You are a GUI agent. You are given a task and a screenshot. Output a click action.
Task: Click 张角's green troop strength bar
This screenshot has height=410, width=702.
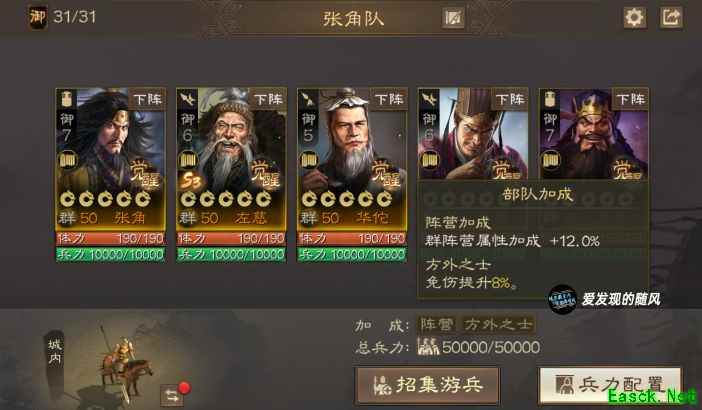[111, 255]
